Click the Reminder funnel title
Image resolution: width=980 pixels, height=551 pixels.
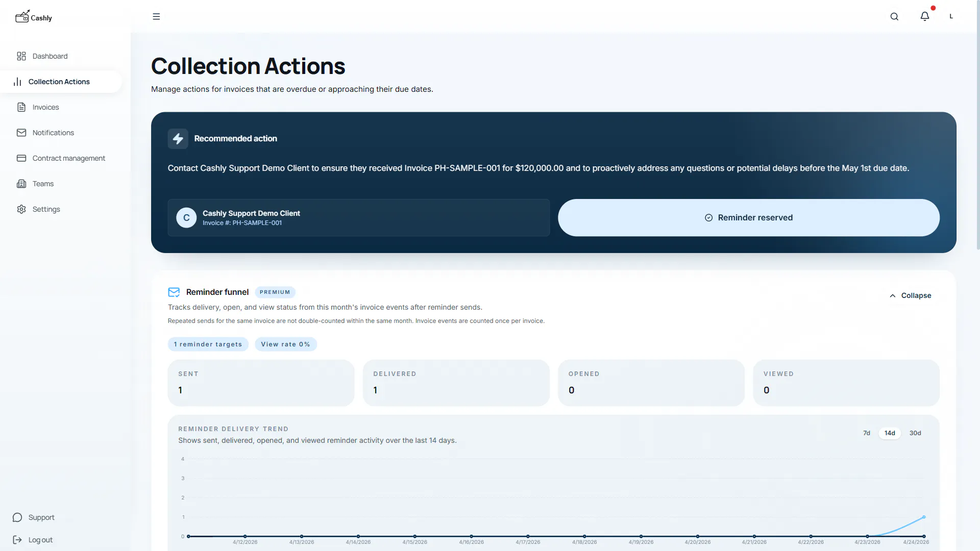217,292
